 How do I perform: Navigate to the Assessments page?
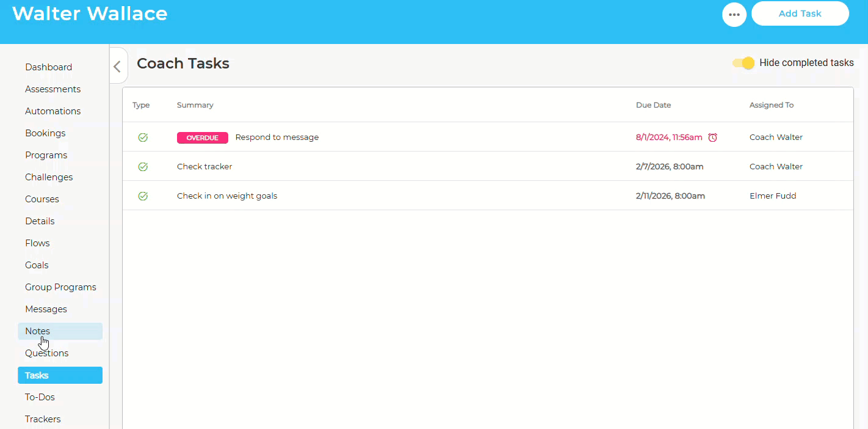pos(52,89)
